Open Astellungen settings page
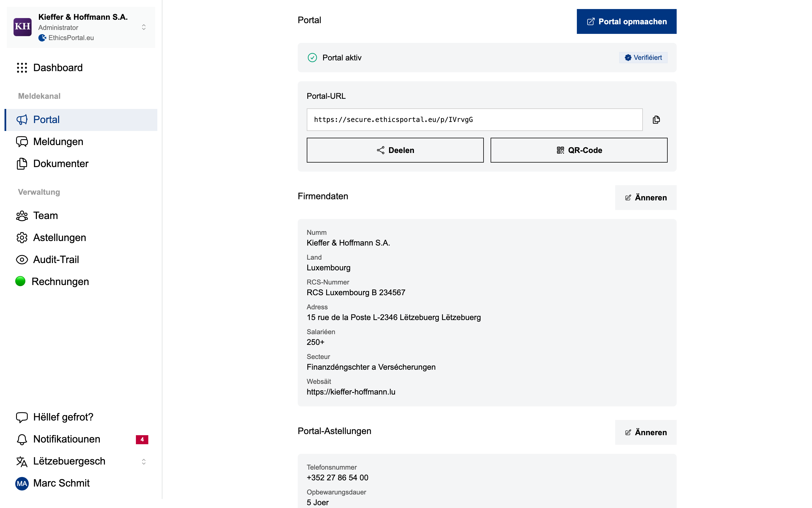The width and height of the screenshot is (812, 508). pos(81,238)
